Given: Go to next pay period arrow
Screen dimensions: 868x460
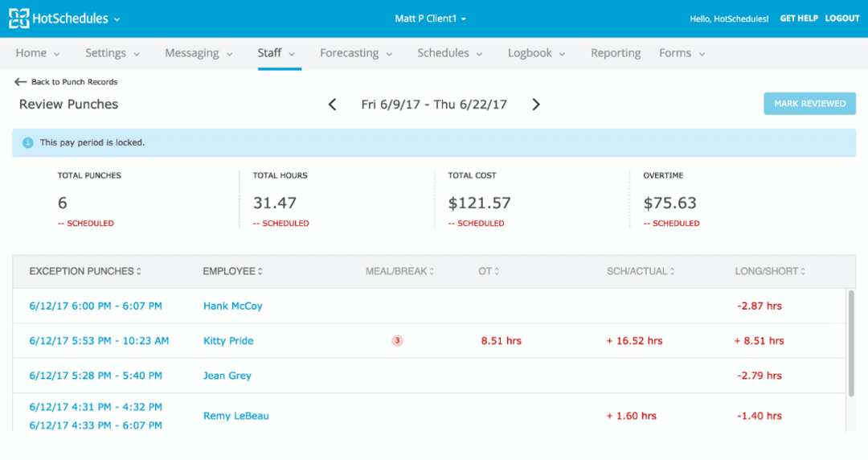Looking at the screenshot, I should (536, 105).
